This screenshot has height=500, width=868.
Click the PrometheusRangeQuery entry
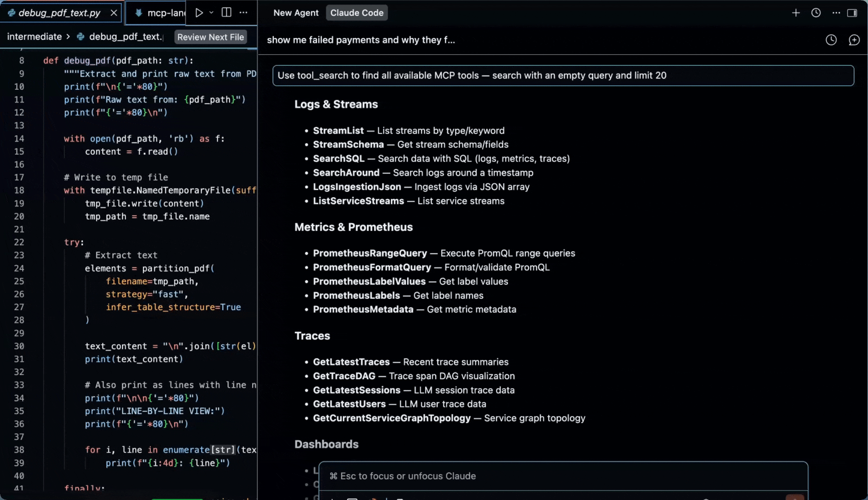click(444, 253)
